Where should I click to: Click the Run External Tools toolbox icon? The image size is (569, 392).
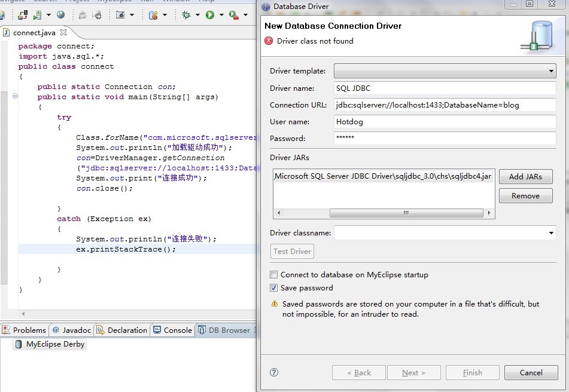[x=234, y=15]
